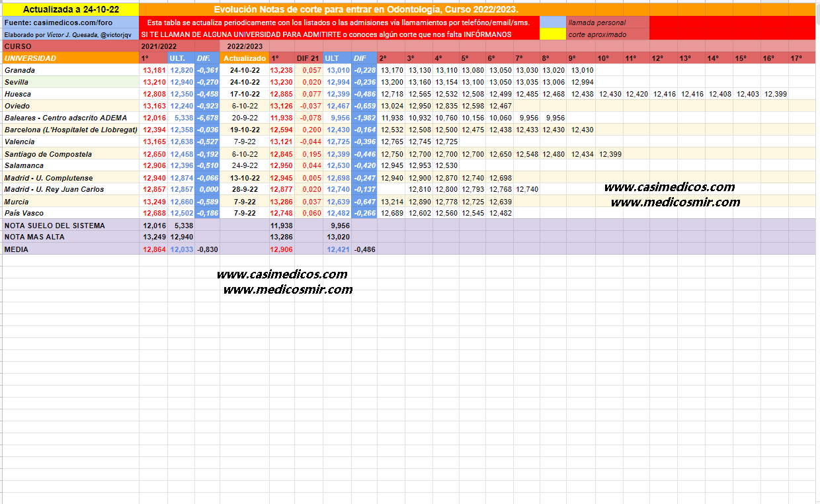Select the '2022/2023' course header cell
This screenshot has height=504, width=820.
pos(244,46)
